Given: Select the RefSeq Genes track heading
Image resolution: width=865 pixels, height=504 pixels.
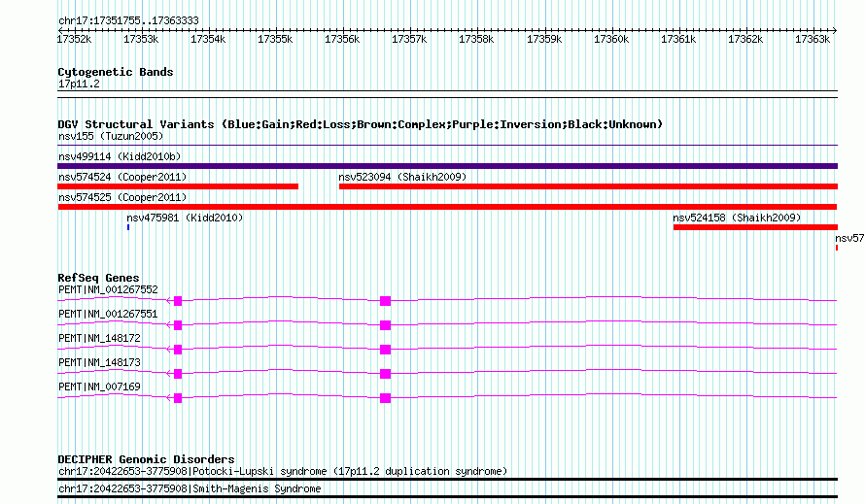Looking at the screenshot, I should [x=98, y=278].
